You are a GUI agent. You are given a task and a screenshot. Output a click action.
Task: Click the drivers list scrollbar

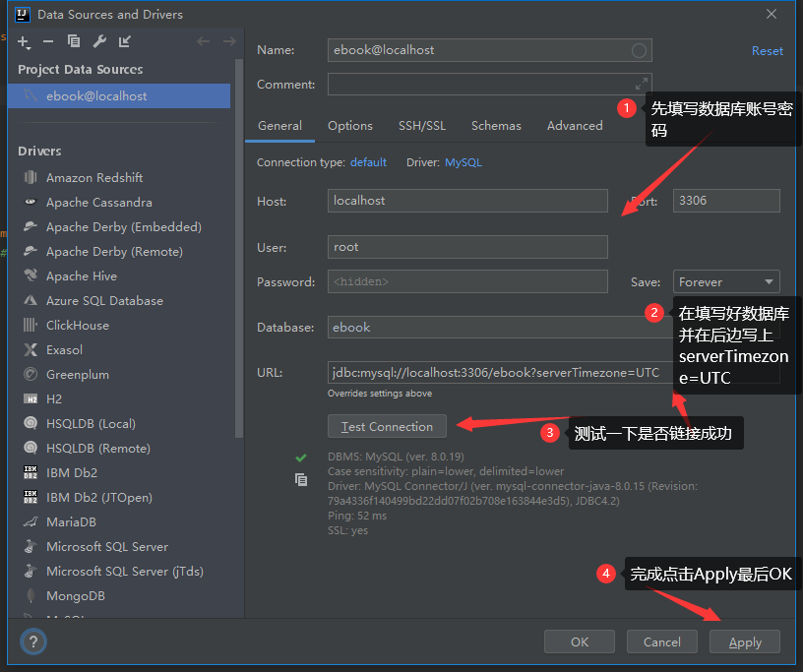pos(239,248)
